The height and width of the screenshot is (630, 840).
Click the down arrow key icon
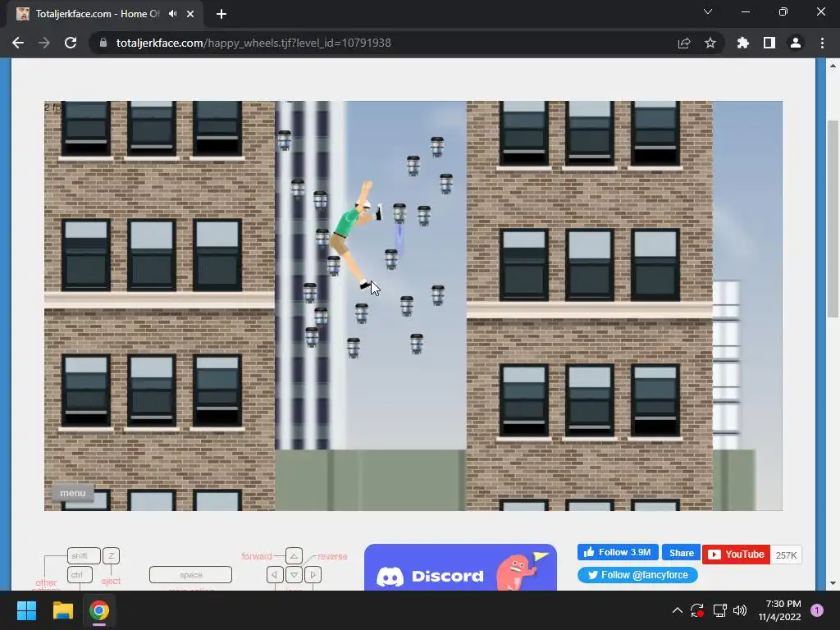294,575
